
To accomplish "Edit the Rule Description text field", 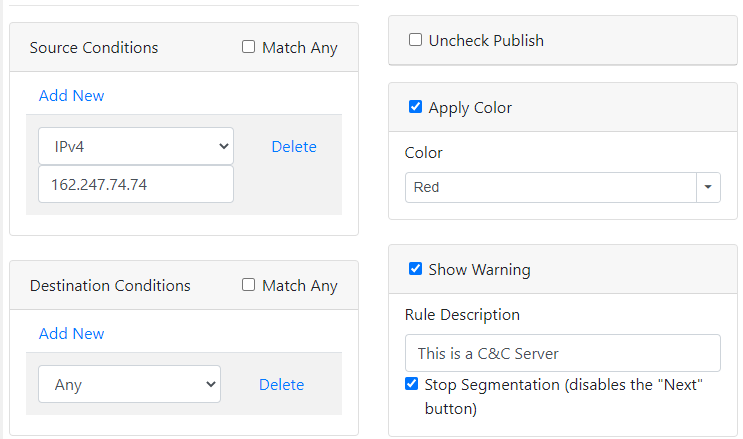I will 562,353.
